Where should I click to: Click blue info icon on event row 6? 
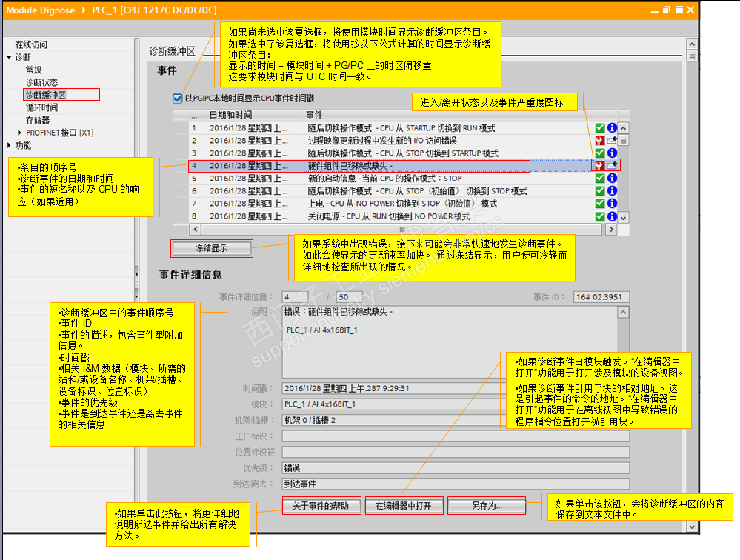pyautogui.click(x=612, y=190)
